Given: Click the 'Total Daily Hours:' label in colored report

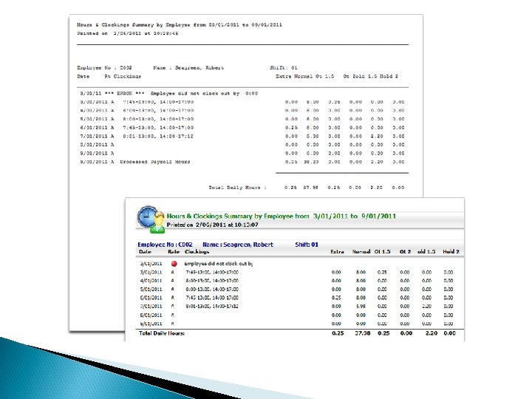Looking at the screenshot, I should (162, 333).
